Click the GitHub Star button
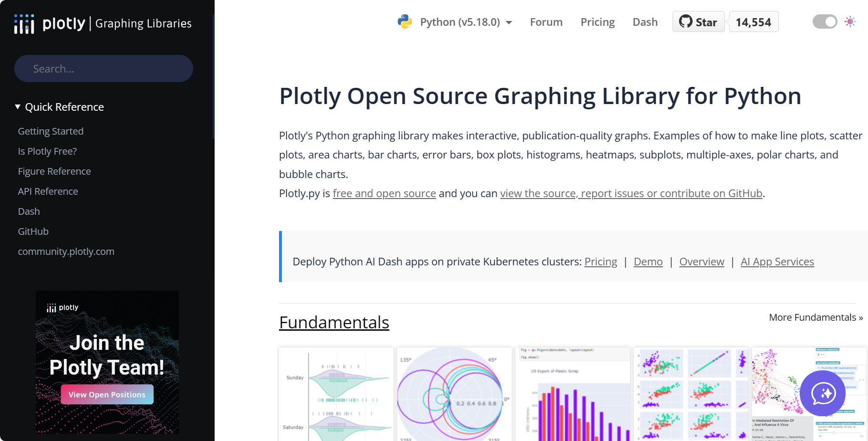Image resolution: width=868 pixels, height=441 pixels. [x=698, y=22]
